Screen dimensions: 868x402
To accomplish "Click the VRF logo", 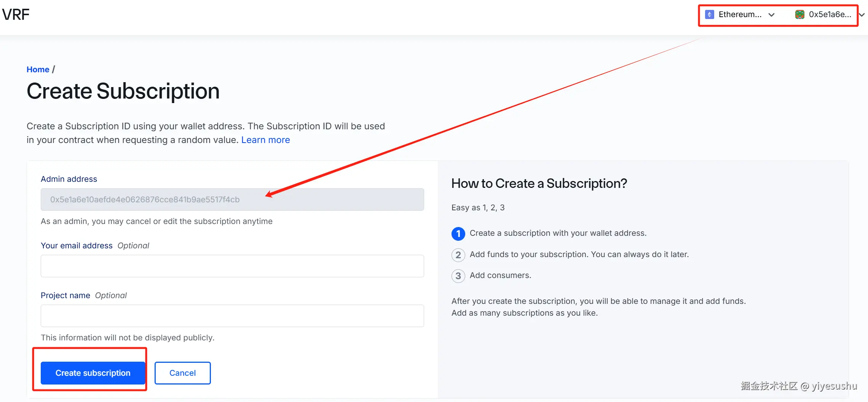I will pyautogui.click(x=16, y=15).
